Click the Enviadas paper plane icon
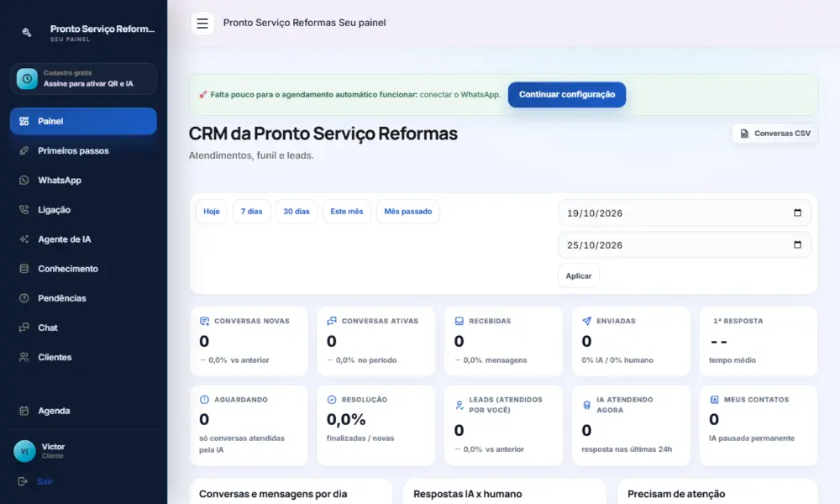Image resolution: width=840 pixels, height=504 pixels. point(586,321)
